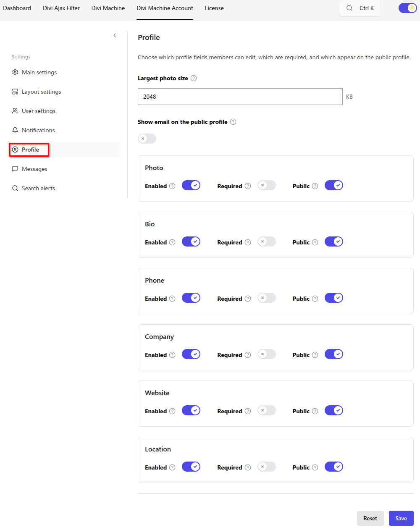
Task: Collapse the settings sidebar chevron
Action: tap(115, 35)
